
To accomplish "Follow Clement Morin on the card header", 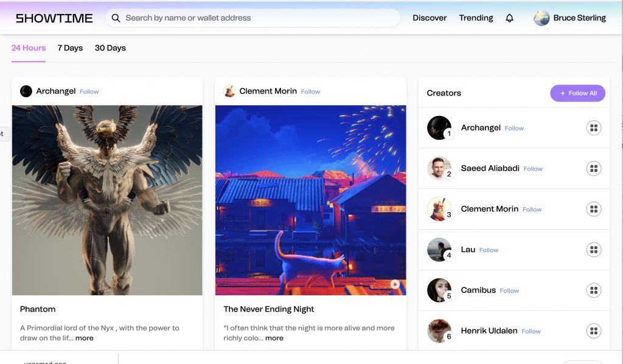I will coord(310,92).
